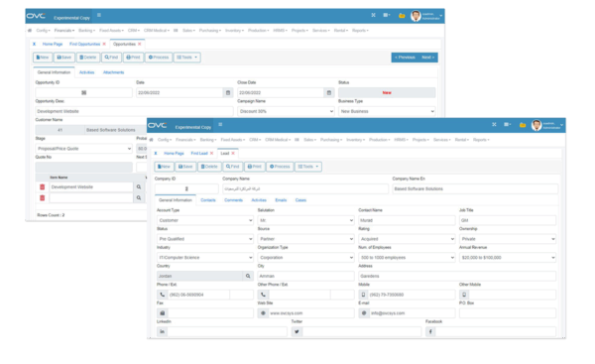Open the Financials menu in Opportunities window
The image size is (595, 364).
pos(64,31)
